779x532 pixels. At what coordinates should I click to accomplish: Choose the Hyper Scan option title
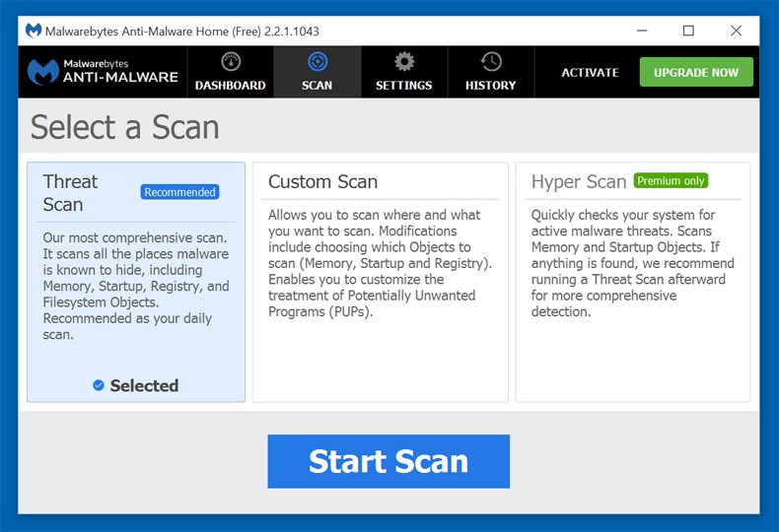click(579, 181)
